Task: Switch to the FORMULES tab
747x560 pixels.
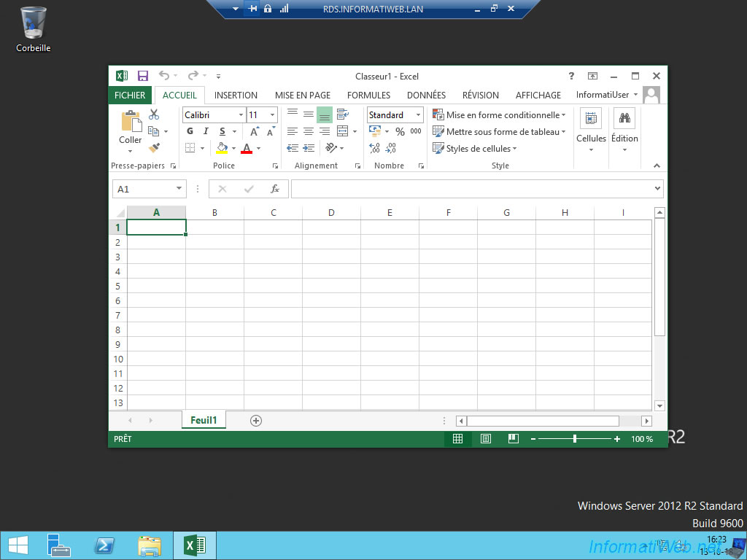Action: (368, 96)
